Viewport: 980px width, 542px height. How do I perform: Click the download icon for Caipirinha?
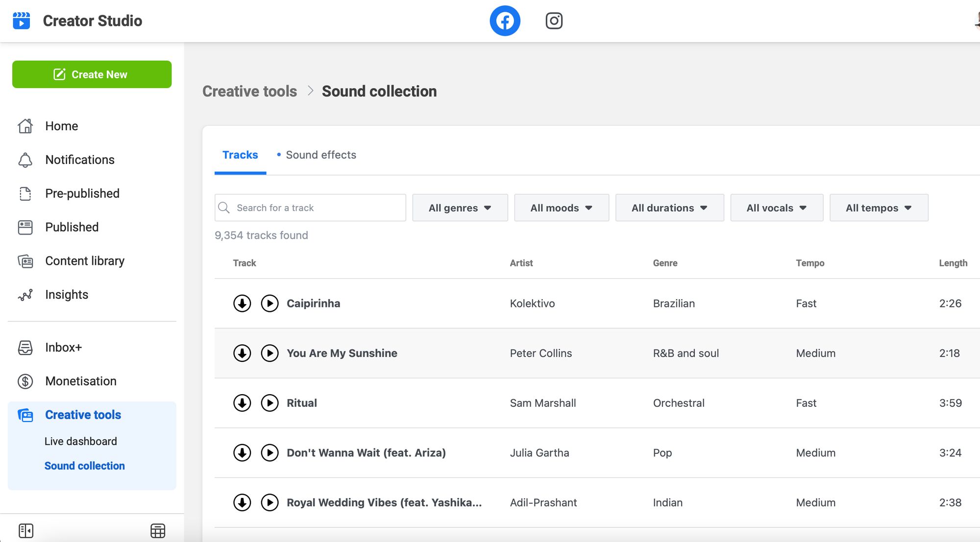tap(242, 303)
